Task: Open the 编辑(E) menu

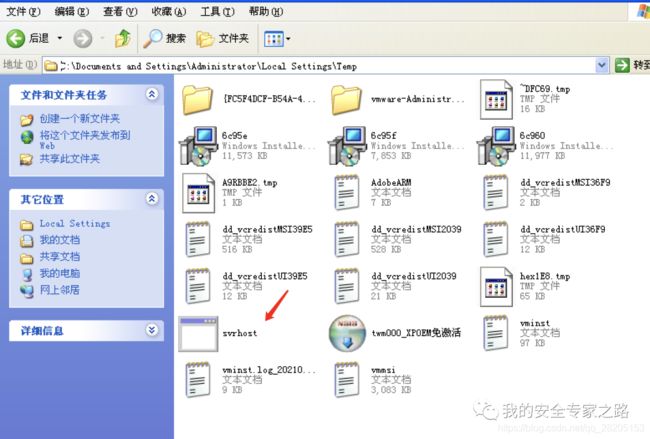Action: (x=72, y=11)
